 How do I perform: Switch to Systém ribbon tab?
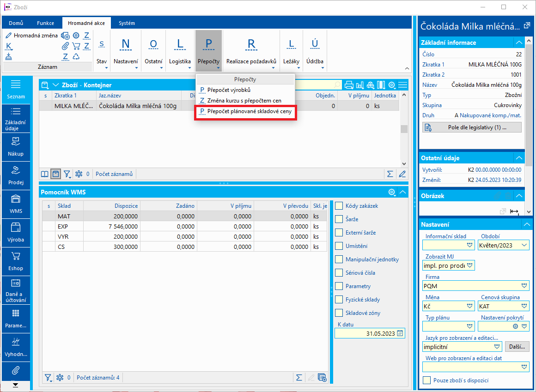[127, 23]
